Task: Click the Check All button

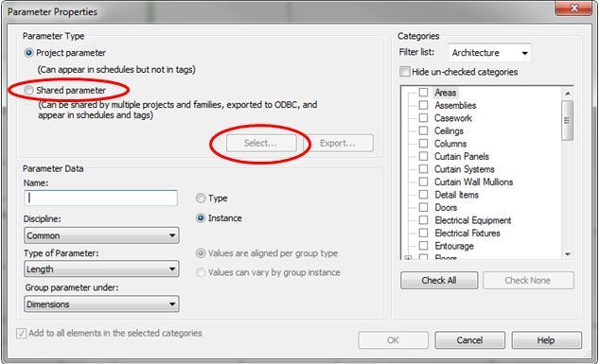Action: [439, 280]
